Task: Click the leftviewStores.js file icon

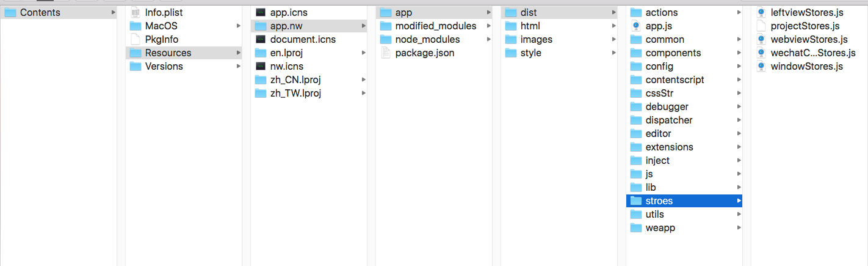Action: click(x=761, y=12)
